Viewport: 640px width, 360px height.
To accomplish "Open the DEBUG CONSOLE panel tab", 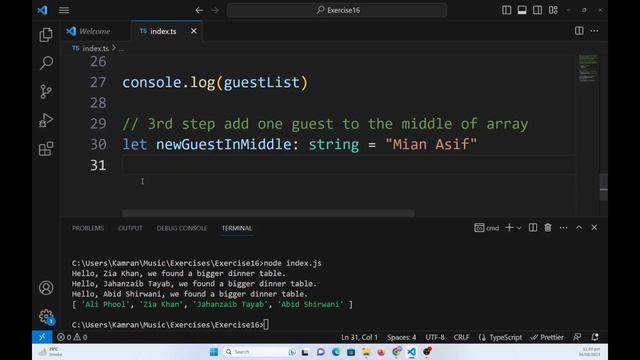I will (182, 228).
